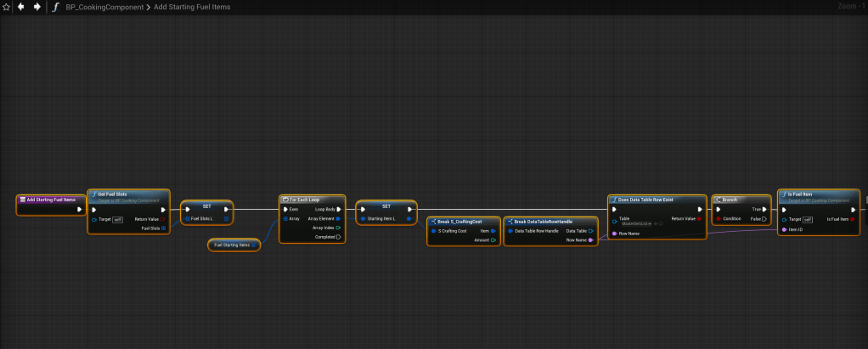This screenshot has height=349, width=868.
Task: Click the Array Element output pin
Action: click(338, 218)
